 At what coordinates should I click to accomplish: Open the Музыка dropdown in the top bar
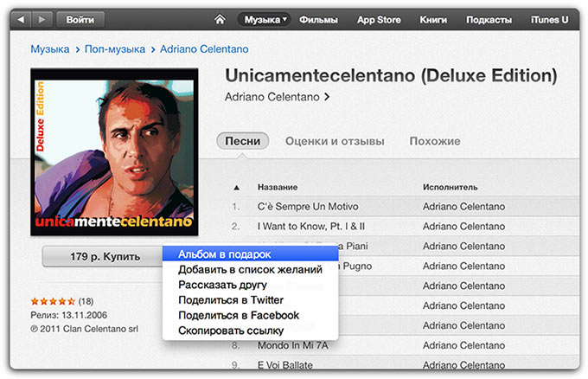tap(265, 20)
